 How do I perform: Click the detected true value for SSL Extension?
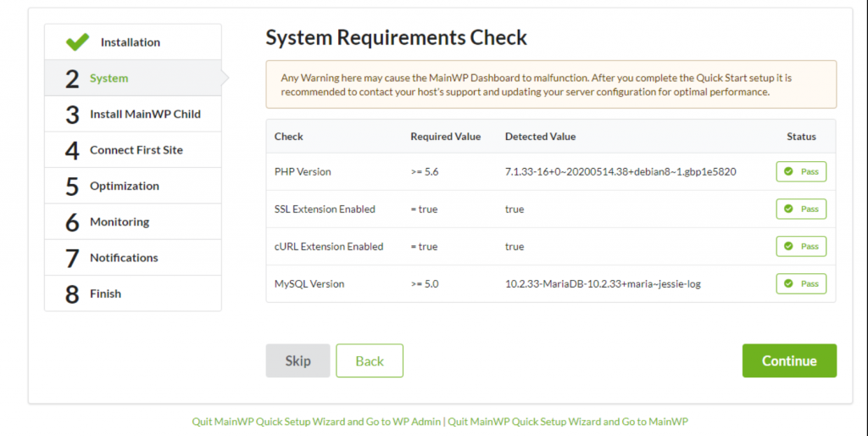pos(515,209)
